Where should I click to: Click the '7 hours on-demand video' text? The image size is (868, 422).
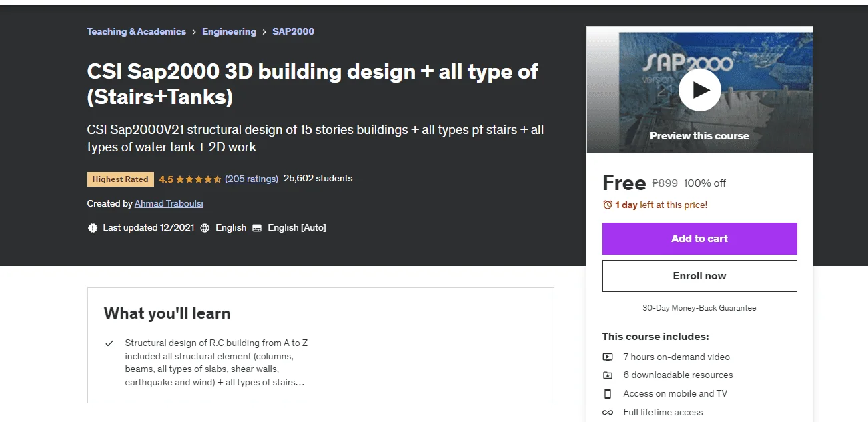point(677,357)
